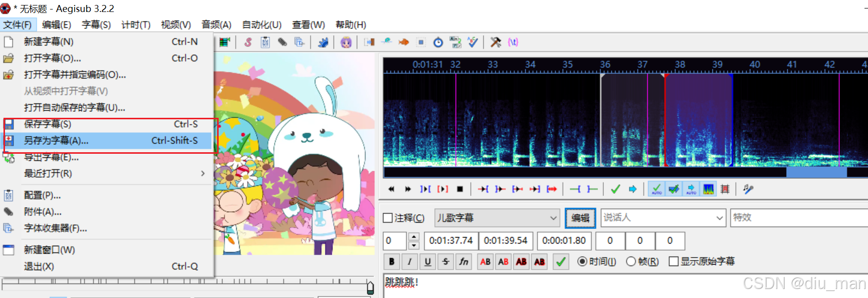Set shadow color last AB button
The image size is (868, 298).
(x=540, y=262)
